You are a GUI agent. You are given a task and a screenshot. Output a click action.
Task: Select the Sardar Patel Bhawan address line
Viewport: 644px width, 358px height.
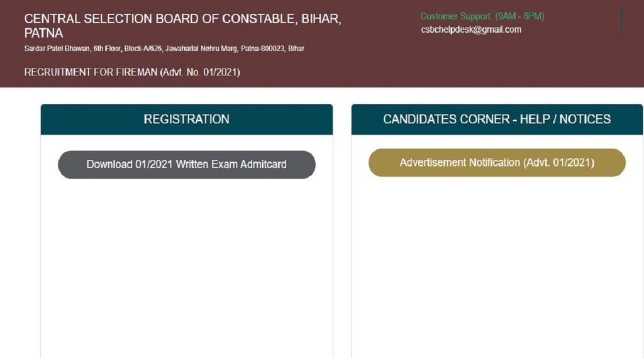tap(164, 48)
